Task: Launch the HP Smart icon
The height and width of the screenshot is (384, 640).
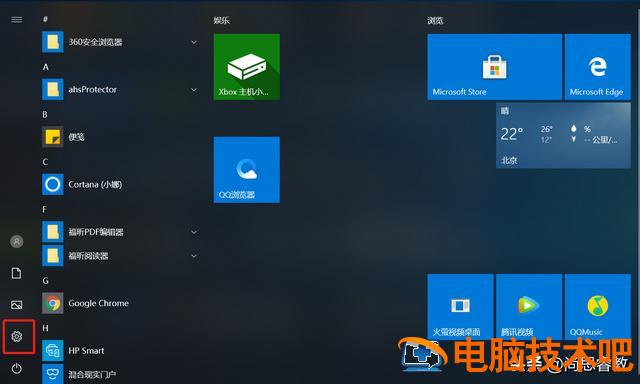Action: pyautogui.click(x=53, y=351)
